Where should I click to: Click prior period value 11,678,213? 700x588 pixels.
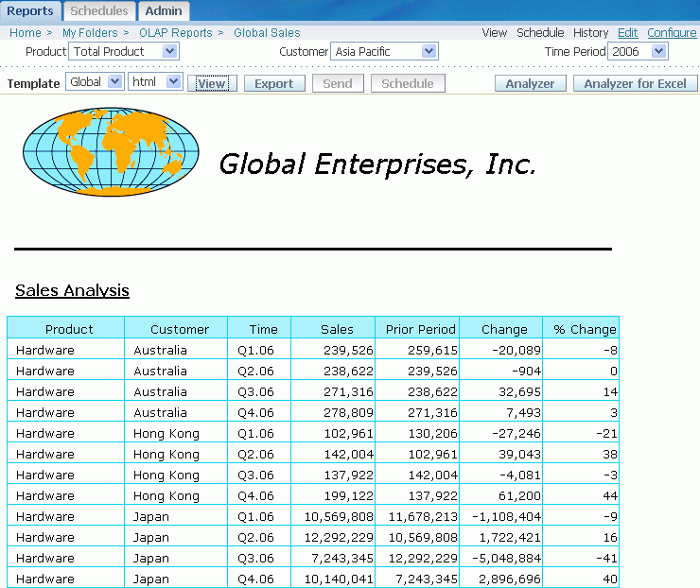coord(423,516)
